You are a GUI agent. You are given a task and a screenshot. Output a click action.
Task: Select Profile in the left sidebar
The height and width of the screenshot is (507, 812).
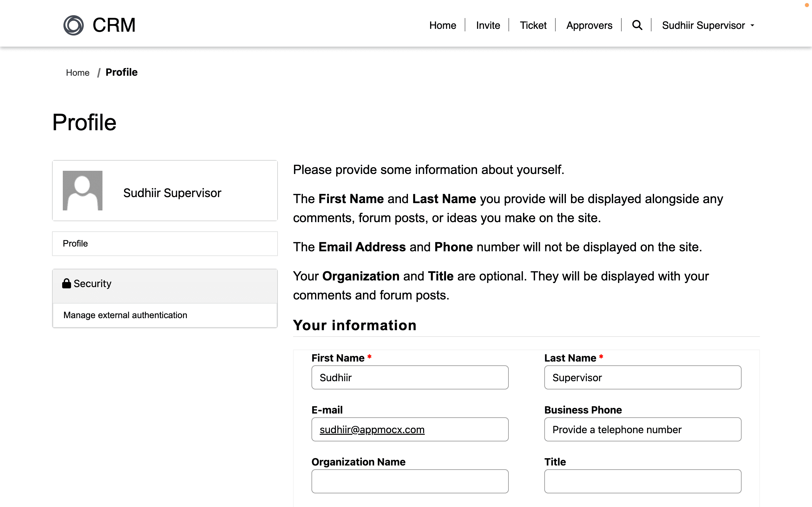point(75,243)
